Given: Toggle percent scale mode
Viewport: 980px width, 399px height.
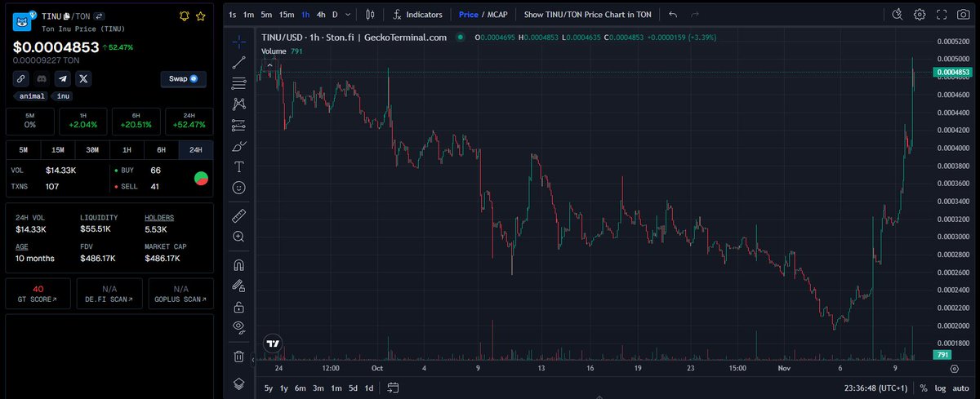Looking at the screenshot, I should (x=924, y=388).
